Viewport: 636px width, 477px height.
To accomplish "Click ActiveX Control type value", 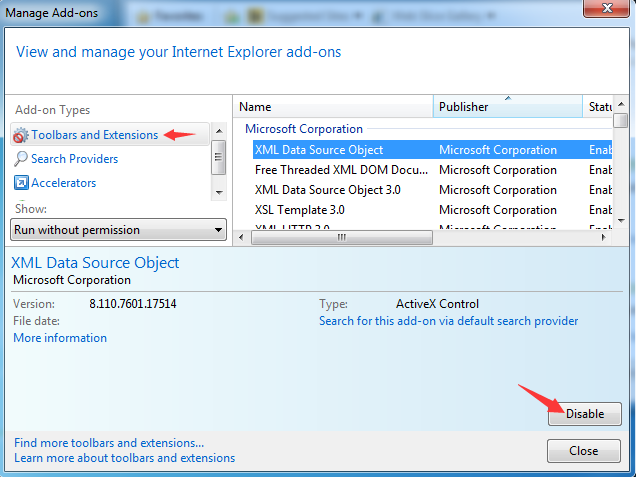I will point(437,304).
